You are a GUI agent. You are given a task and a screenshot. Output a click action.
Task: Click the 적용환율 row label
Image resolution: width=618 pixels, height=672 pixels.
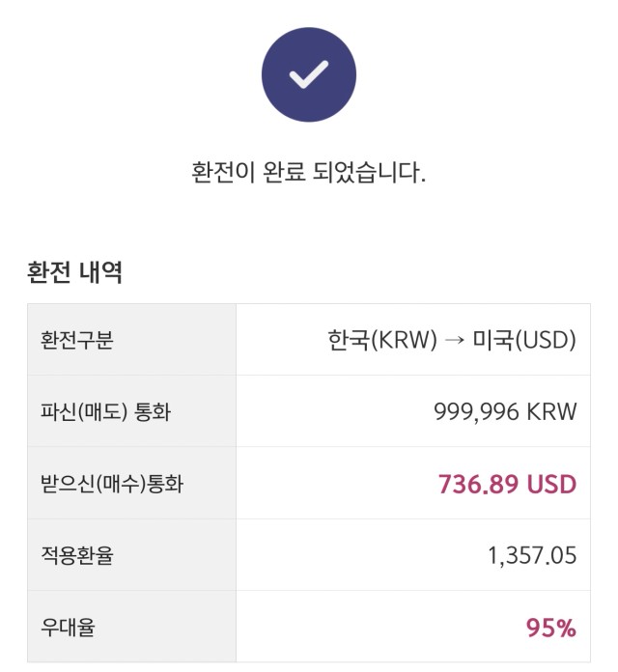tap(76, 555)
